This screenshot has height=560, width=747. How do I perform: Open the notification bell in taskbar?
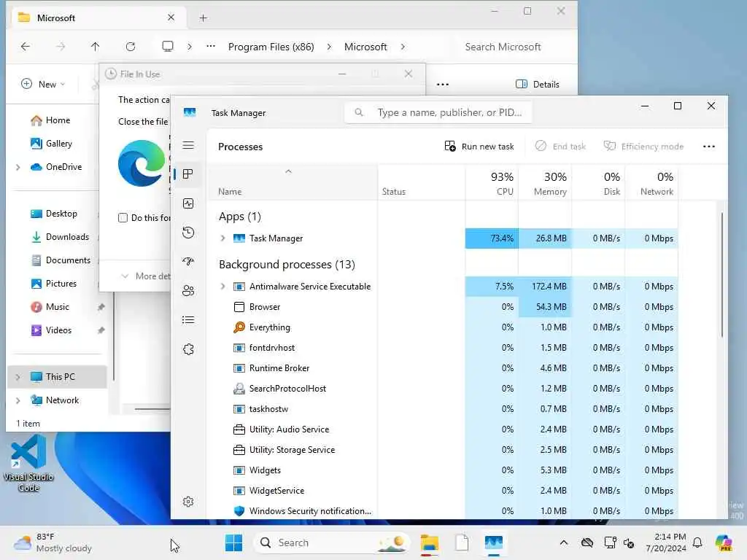coord(697,542)
